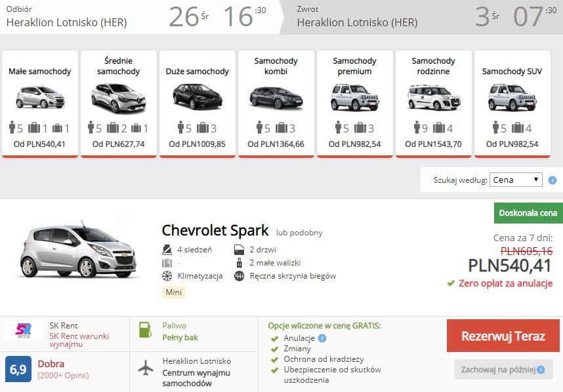Click the Od PLN1009,85 price text
Screen dimensions: 563x392
pos(197,144)
